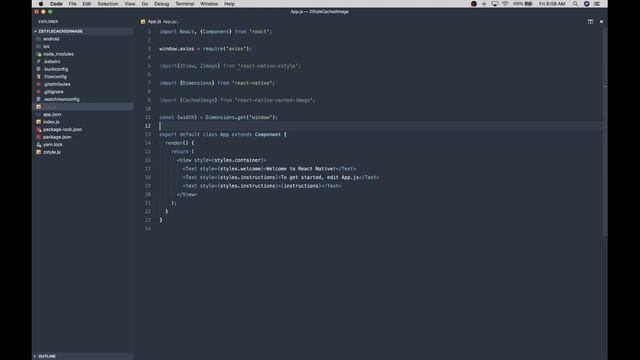Click line number 12 in the gutter

click(148, 126)
